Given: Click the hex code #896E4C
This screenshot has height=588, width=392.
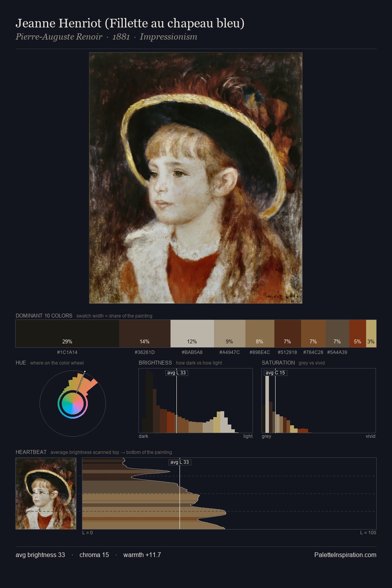Looking at the screenshot, I should click(x=260, y=352).
